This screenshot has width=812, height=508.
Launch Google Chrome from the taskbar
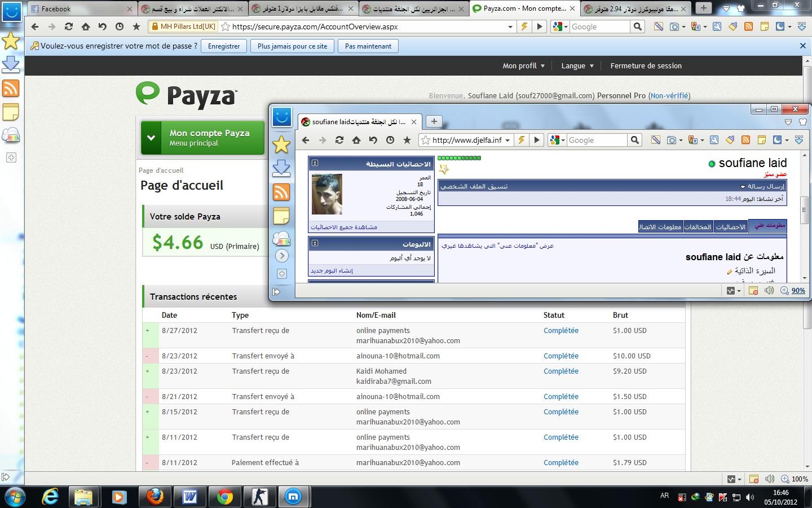coord(224,497)
